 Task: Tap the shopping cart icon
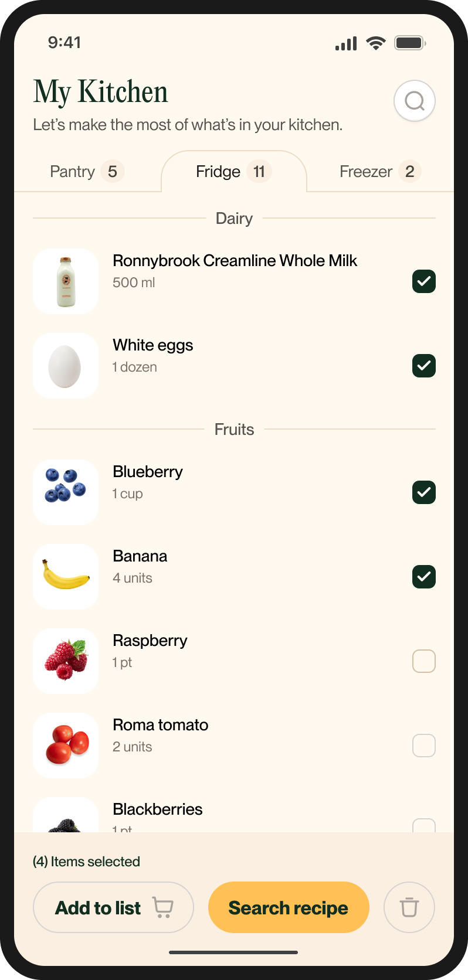point(162,907)
